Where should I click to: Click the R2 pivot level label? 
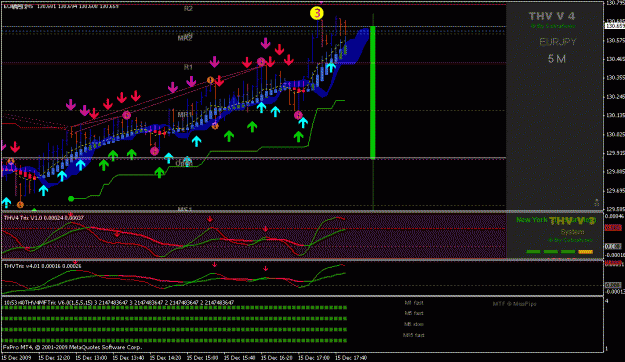point(188,8)
